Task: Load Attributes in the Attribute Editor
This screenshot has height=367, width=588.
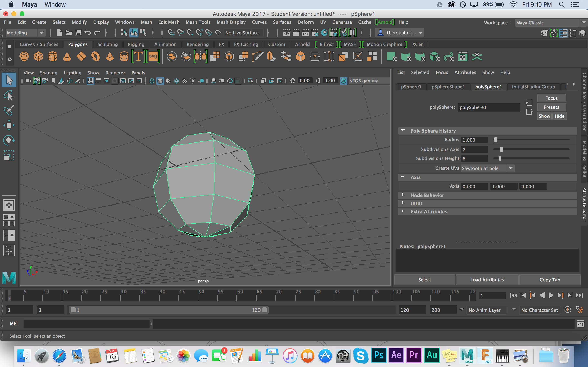Action: coord(487,280)
